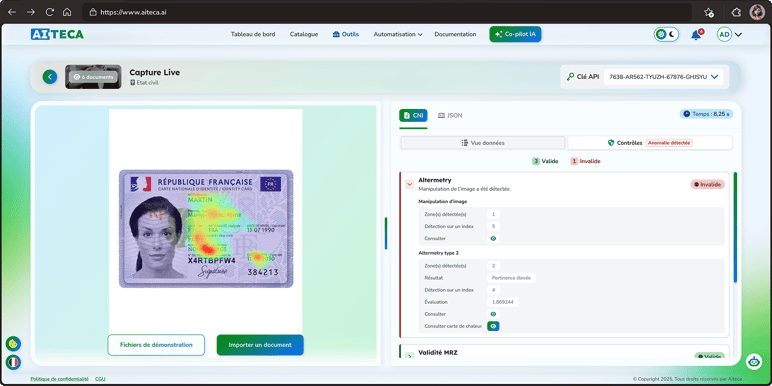Click the identity card heatmap image
This screenshot has height=386, width=772.
tap(206, 229)
